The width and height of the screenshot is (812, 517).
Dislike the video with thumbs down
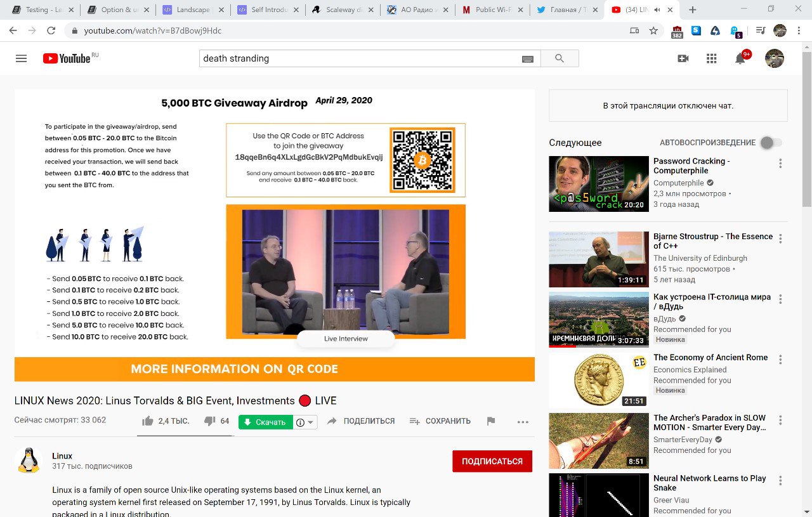point(210,421)
